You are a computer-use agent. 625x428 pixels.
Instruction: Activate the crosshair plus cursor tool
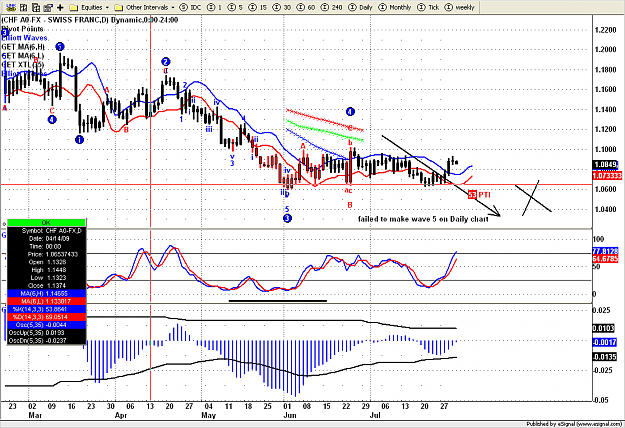point(60,7)
